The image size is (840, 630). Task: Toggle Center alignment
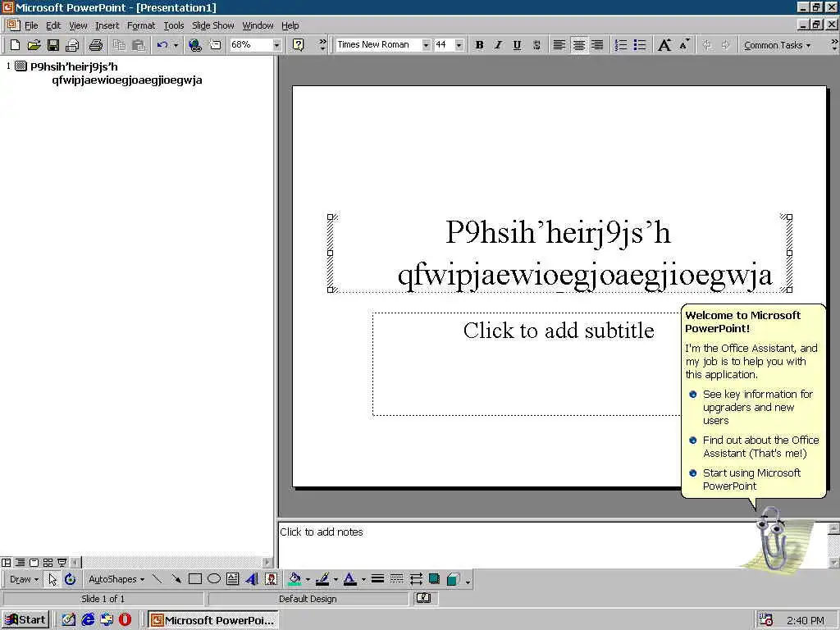tap(578, 45)
